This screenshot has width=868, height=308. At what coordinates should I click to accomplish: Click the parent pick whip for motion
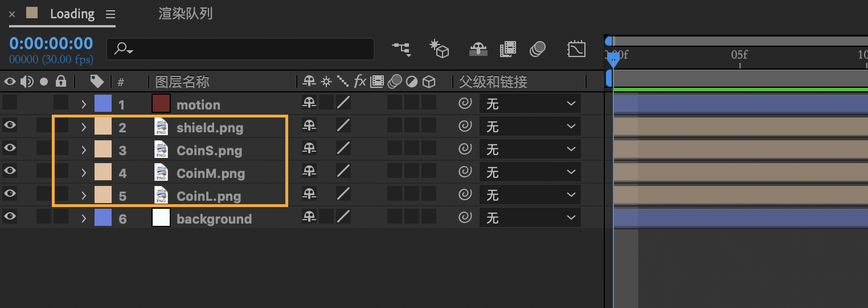[x=465, y=104]
